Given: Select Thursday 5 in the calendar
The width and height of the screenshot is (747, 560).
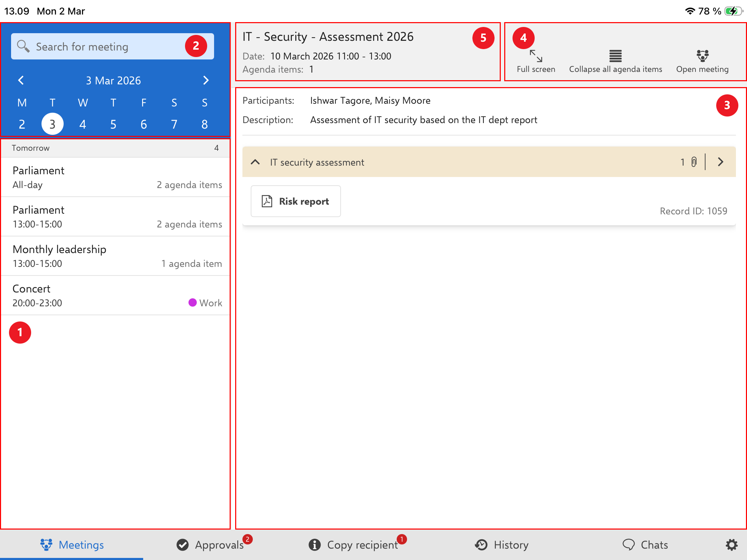Looking at the screenshot, I should pos(113,124).
